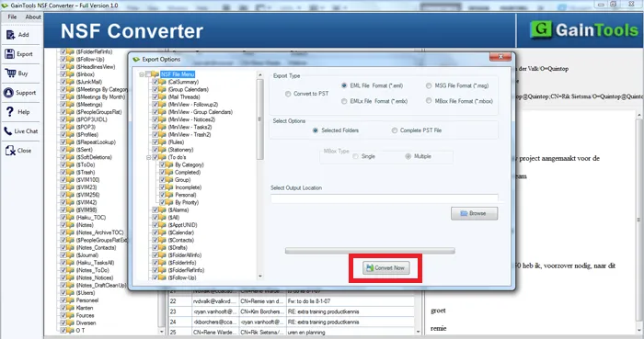The height and width of the screenshot is (339, 644).
Task: Click the Live Chat phone icon
Action: (x=8, y=131)
